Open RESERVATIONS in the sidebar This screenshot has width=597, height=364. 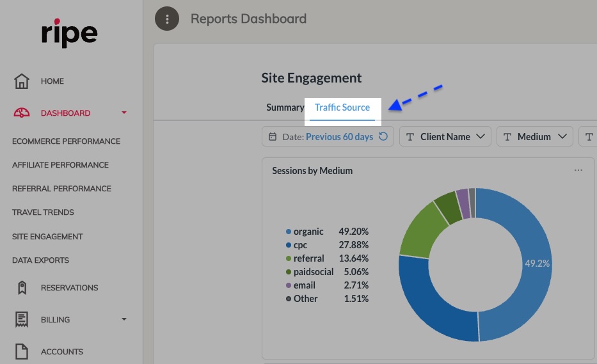pos(69,288)
